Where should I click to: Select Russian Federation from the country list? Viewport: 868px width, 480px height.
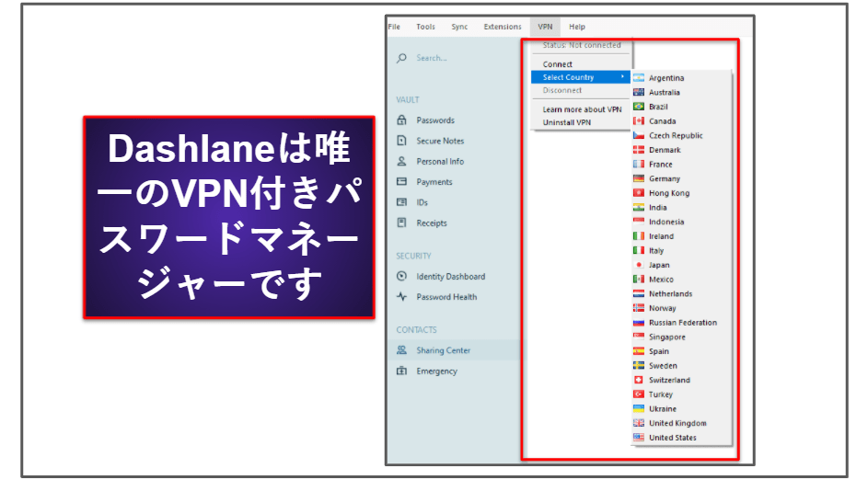[681, 323]
